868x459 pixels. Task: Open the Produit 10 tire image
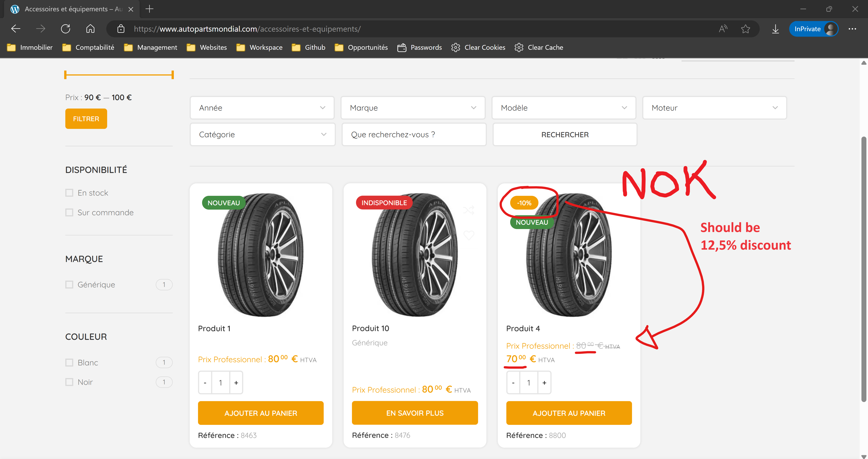pos(415,255)
